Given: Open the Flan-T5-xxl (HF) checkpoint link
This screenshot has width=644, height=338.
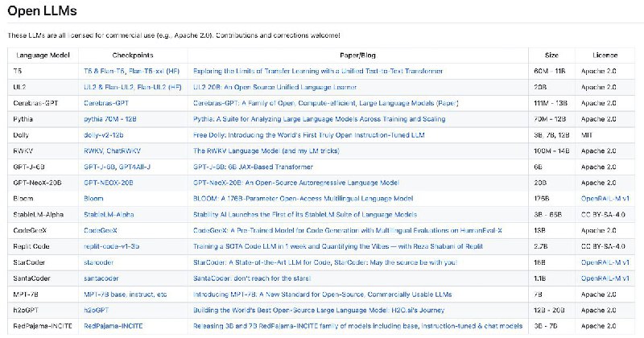Looking at the screenshot, I should (154, 71).
